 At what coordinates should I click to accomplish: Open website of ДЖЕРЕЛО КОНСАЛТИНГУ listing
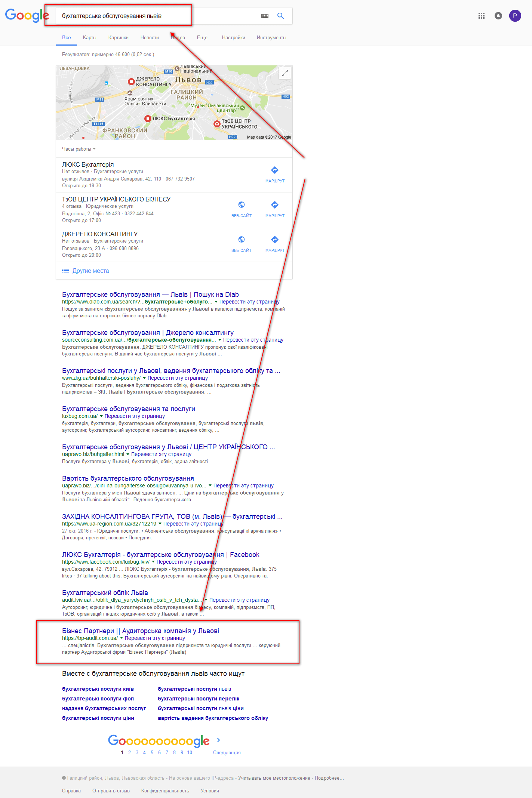242,244
